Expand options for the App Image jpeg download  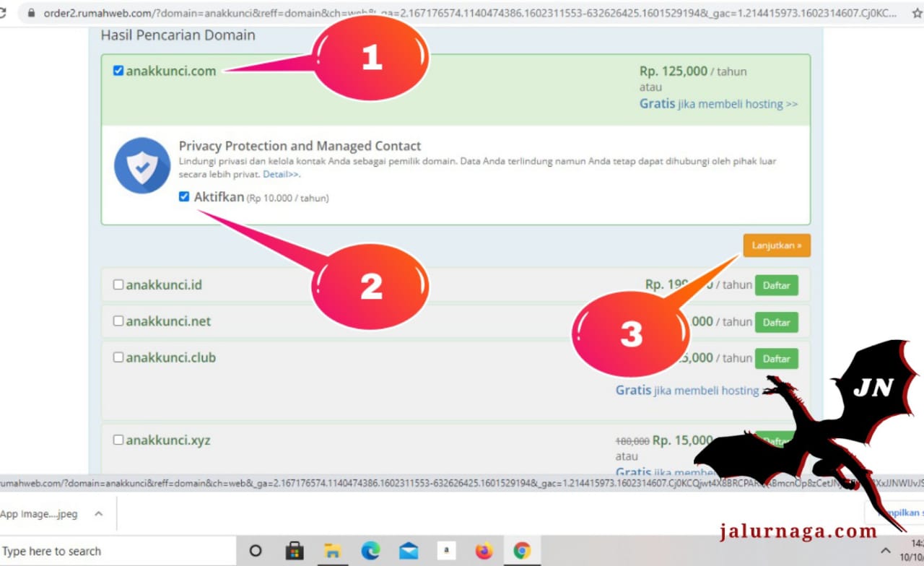(99, 514)
